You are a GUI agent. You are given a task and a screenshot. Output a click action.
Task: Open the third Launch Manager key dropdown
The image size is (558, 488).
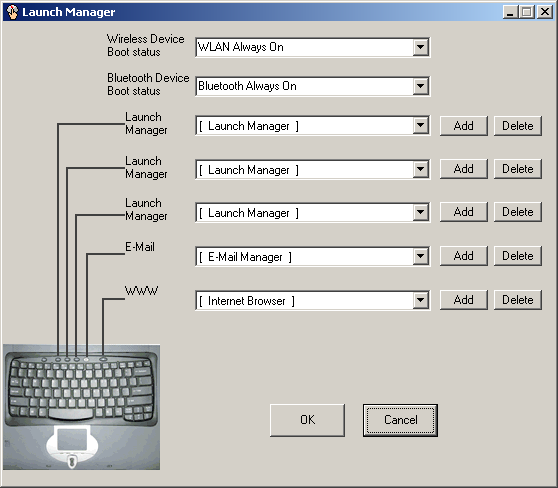click(x=420, y=212)
